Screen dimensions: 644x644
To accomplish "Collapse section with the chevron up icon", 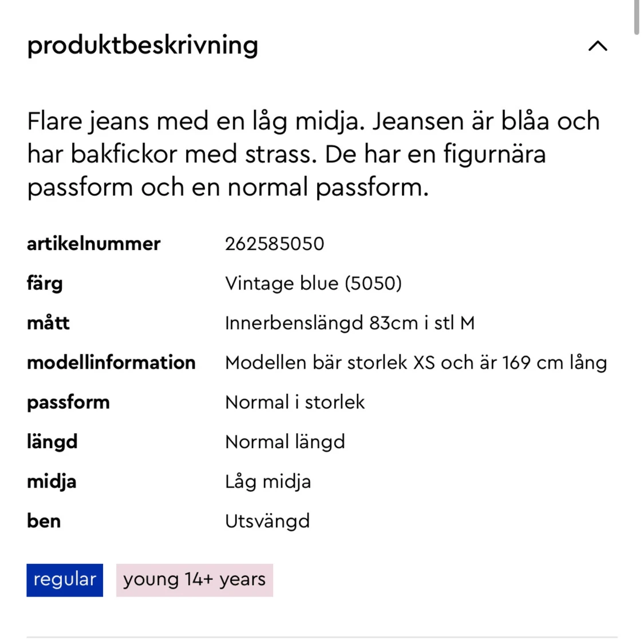I will click(x=598, y=46).
